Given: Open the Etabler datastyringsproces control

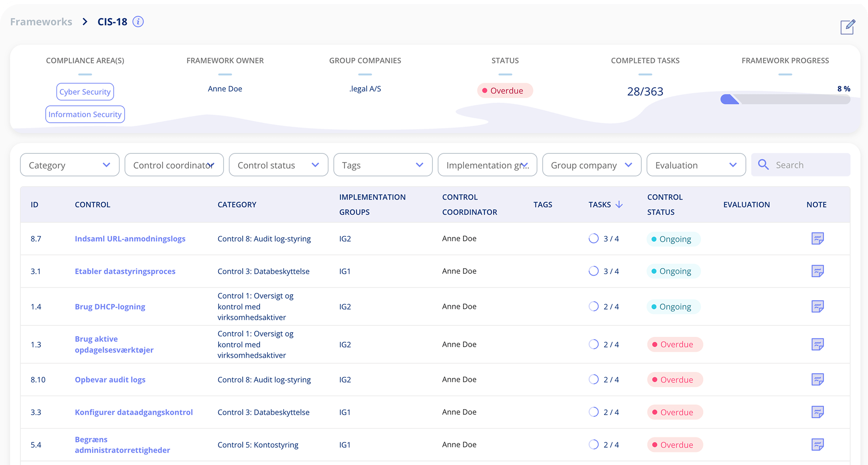Looking at the screenshot, I should [125, 271].
